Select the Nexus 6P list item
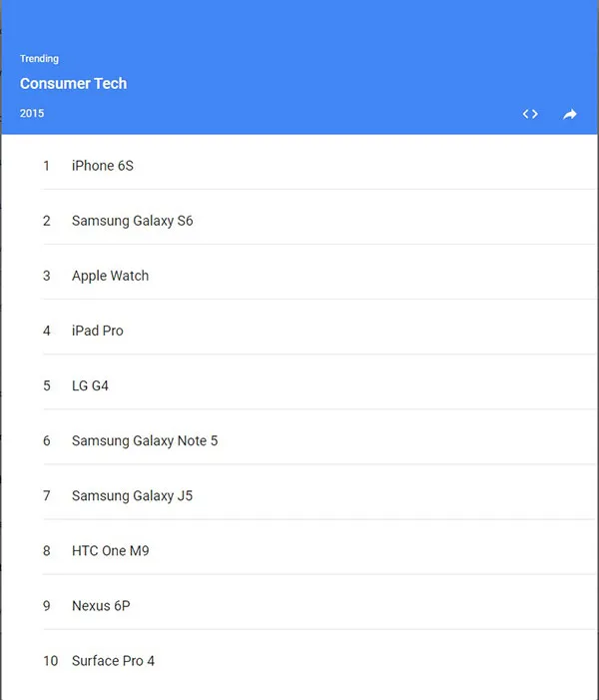This screenshot has height=700, width=599. (x=101, y=605)
